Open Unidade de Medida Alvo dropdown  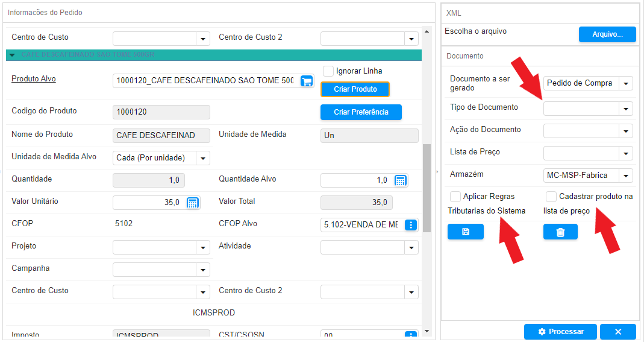click(203, 158)
